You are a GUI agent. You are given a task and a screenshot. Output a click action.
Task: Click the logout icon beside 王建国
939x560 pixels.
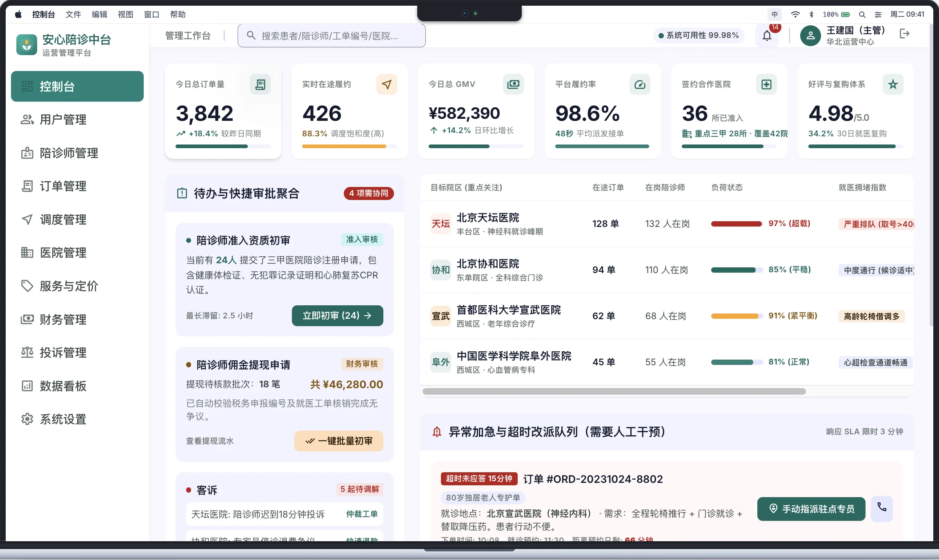click(904, 33)
